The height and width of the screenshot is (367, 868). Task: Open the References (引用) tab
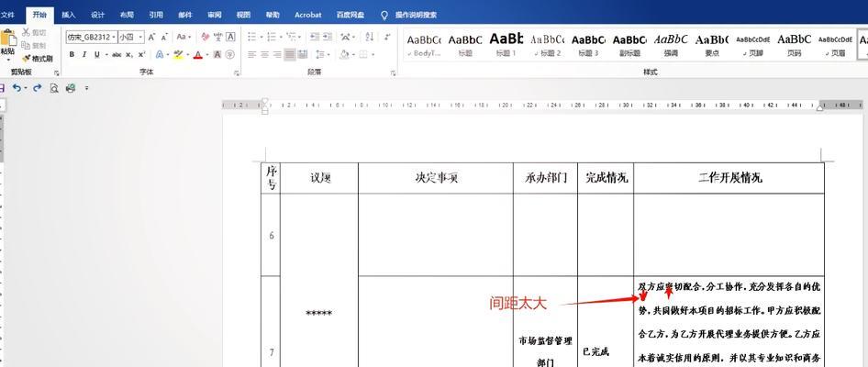pyautogui.click(x=156, y=15)
